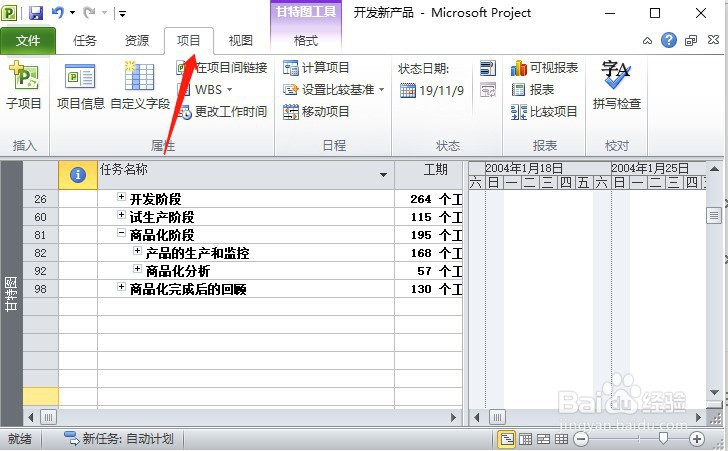Switch to the 任务 ribbon tab
The width and height of the screenshot is (728, 451).
(84, 41)
